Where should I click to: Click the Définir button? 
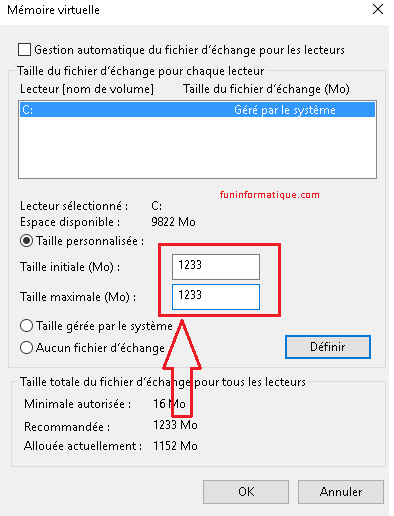click(x=328, y=347)
